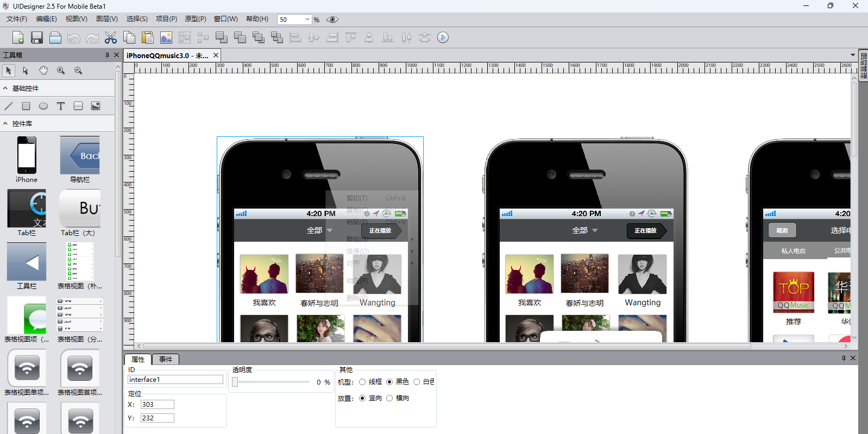Copy selection with the copy icon
The image size is (868, 434).
point(129,37)
